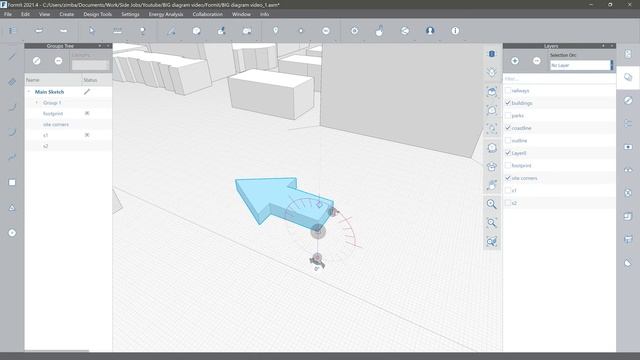
Task: Open the Info menu
Action: [264, 14]
